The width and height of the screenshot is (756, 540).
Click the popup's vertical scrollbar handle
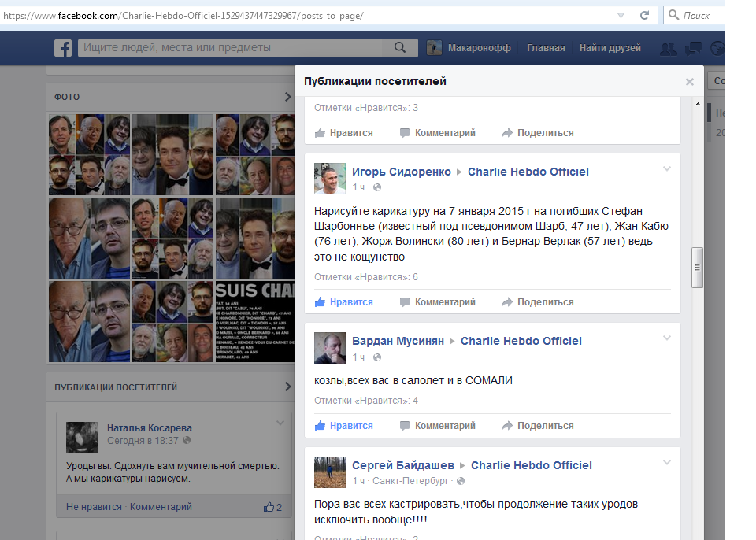(697, 268)
